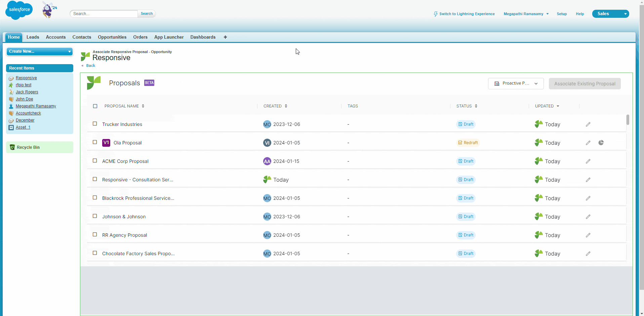This screenshot has width=644, height=316.
Task: Open the App Launcher tab
Action: pyautogui.click(x=169, y=37)
